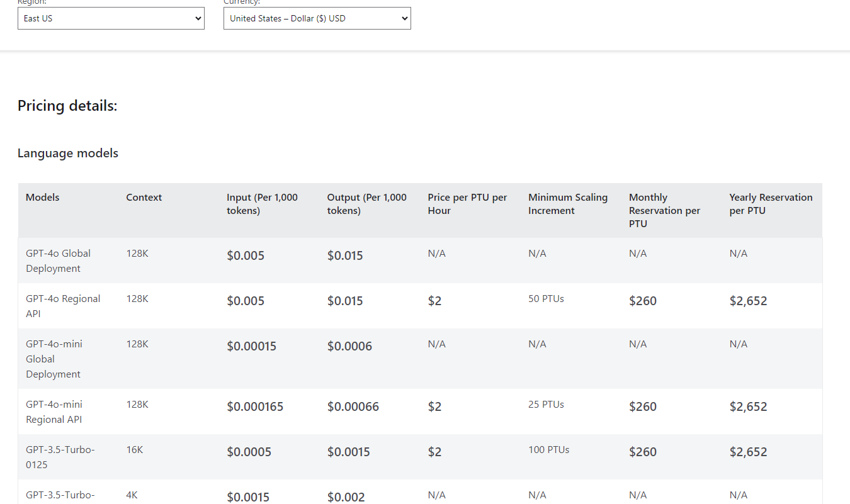Click the $0.000165 input price value
The image size is (850, 504).
tap(255, 406)
